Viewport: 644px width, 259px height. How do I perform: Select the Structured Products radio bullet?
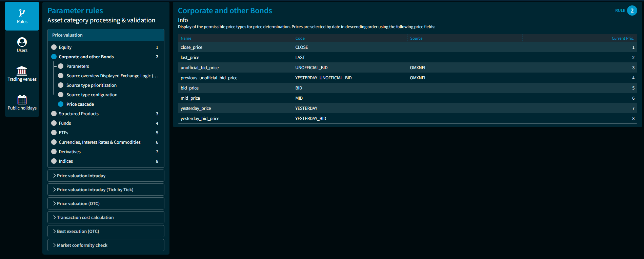54,114
